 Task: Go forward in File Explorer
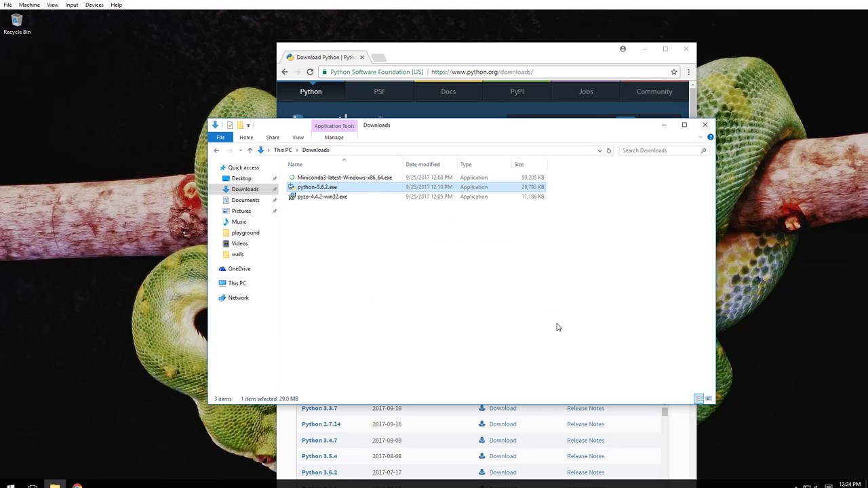(x=230, y=150)
